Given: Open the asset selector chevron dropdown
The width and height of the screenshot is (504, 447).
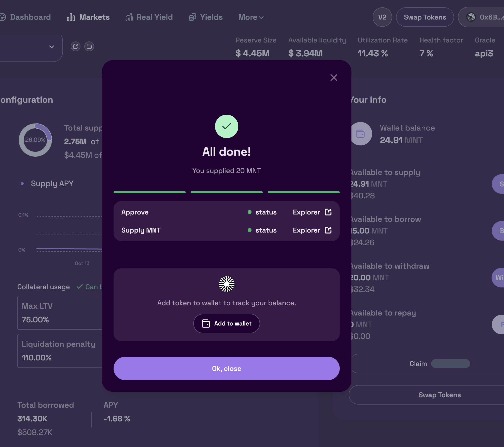Looking at the screenshot, I should [x=51, y=47].
